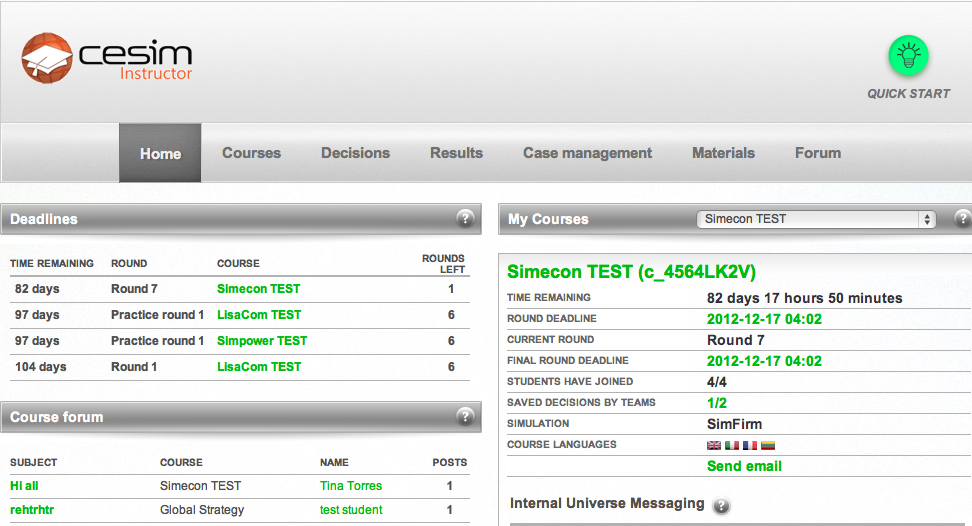Image resolution: width=972 pixels, height=526 pixels.
Task: Click the Quick Start lightbulb icon
Action: 908,56
